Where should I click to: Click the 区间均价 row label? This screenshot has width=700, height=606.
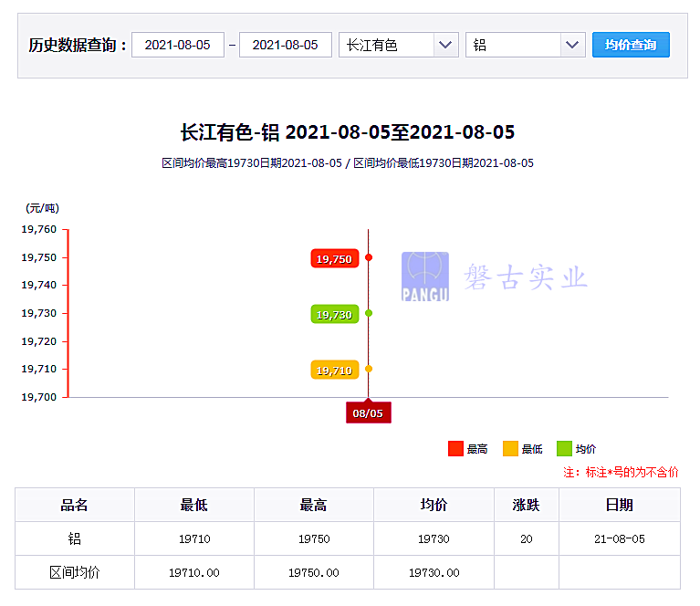tap(75, 572)
